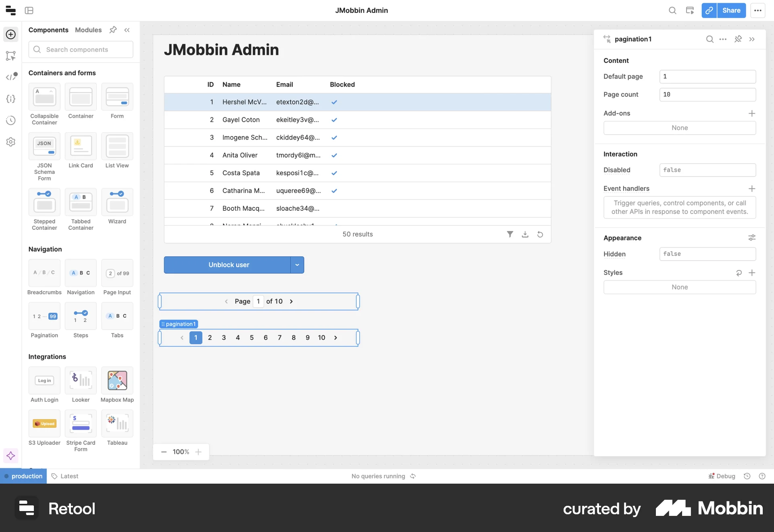The image size is (774, 532).
Task: Expand the Add-ons None selector
Action: click(x=680, y=128)
